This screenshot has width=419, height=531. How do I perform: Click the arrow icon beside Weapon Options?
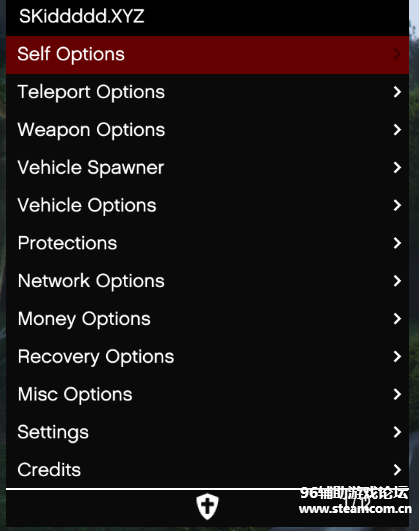(x=397, y=130)
